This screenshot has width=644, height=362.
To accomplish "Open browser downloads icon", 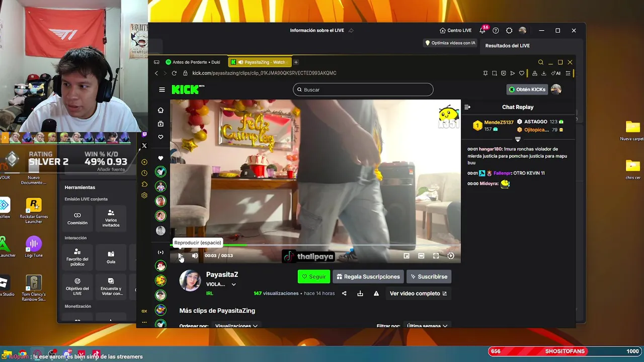I will pyautogui.click(x=544, y=73).
